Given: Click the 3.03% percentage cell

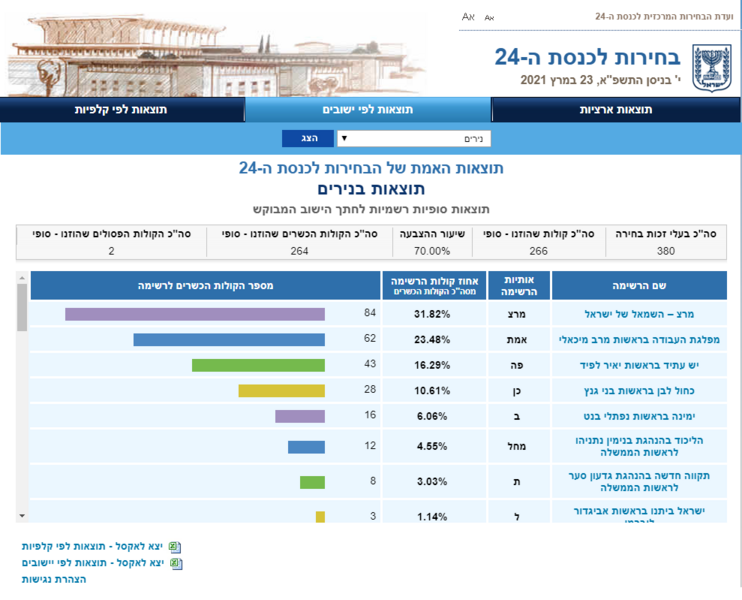Looking at the screenshot, I should (x=432, y=482).
